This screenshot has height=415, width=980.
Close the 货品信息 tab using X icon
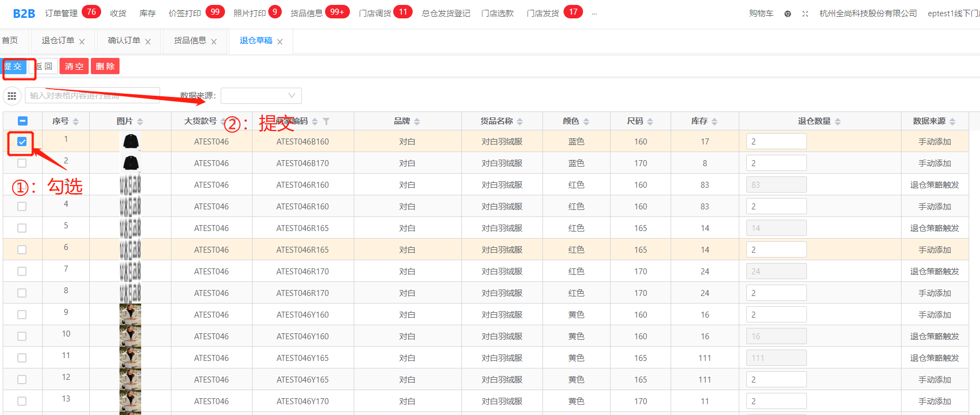point(214,42)
